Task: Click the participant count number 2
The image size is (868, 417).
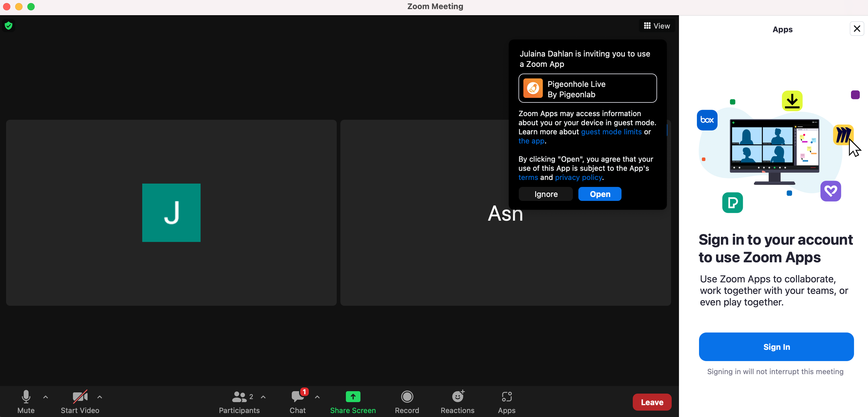Action: (251, 396)
